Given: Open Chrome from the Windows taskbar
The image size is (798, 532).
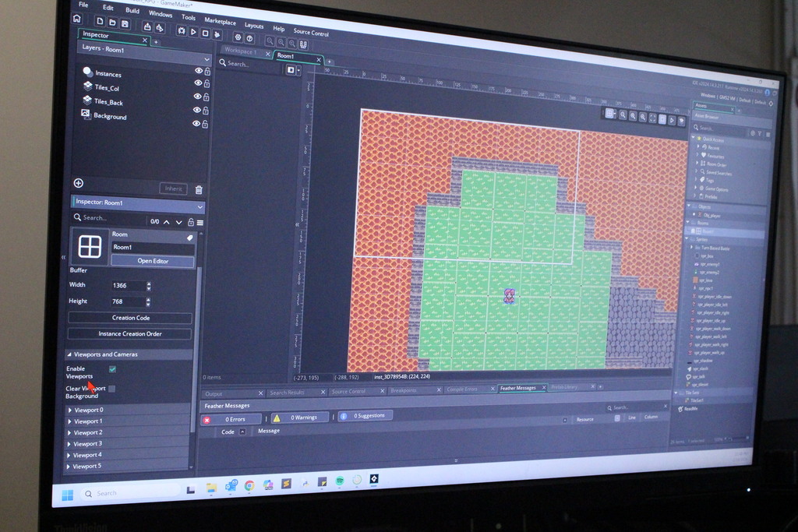Looking at the screenshot, I should (x=249, y=484).
